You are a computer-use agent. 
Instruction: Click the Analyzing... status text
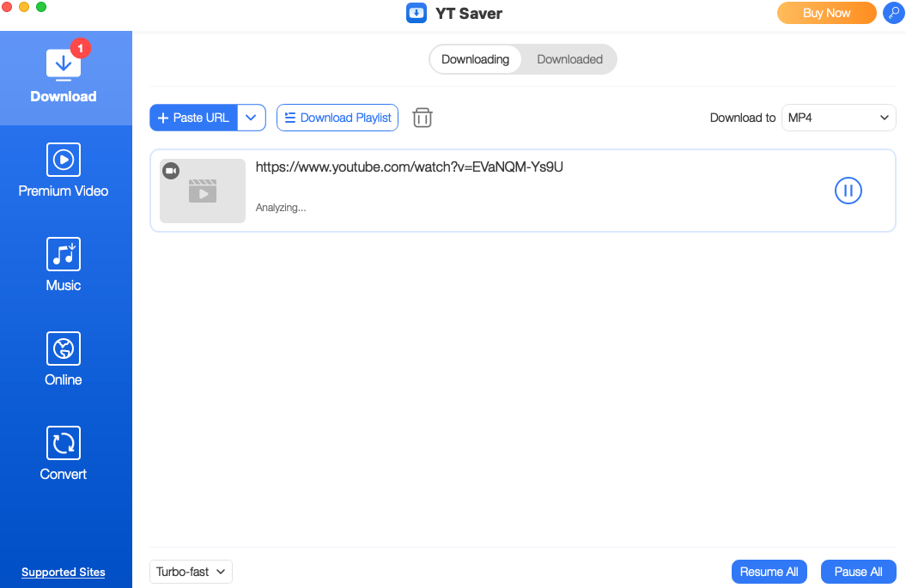[281, 208]
